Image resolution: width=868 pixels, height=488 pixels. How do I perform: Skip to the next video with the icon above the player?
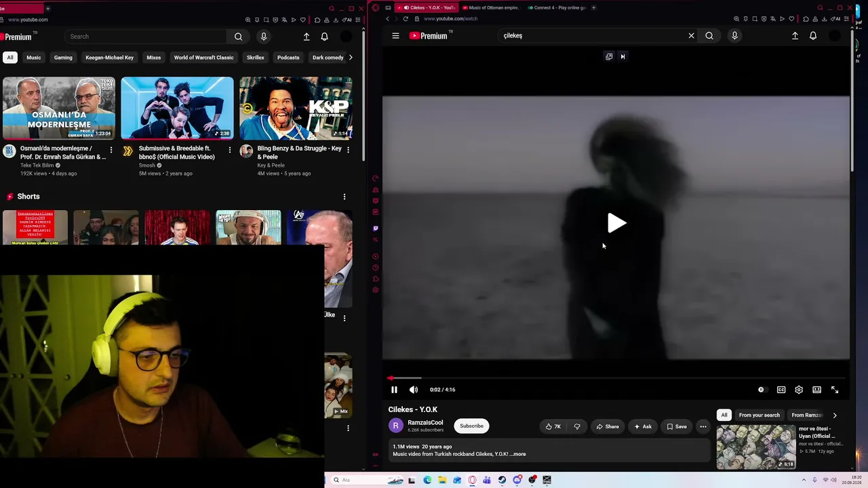tap(623, 57)
